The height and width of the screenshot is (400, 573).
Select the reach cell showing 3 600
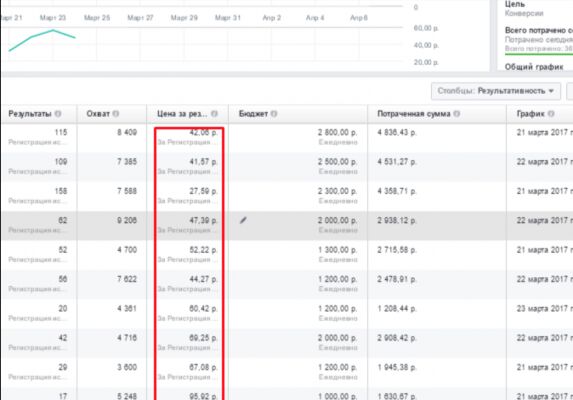[127, 367]
